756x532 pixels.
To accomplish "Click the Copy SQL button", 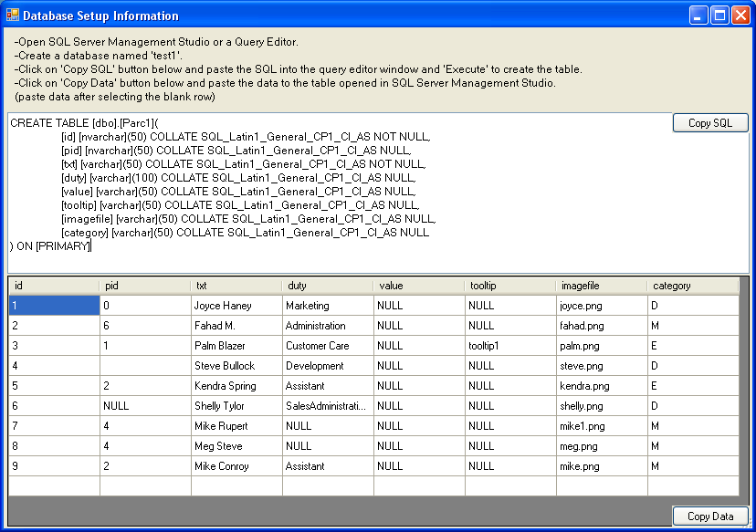I will (x=709, y=123).
